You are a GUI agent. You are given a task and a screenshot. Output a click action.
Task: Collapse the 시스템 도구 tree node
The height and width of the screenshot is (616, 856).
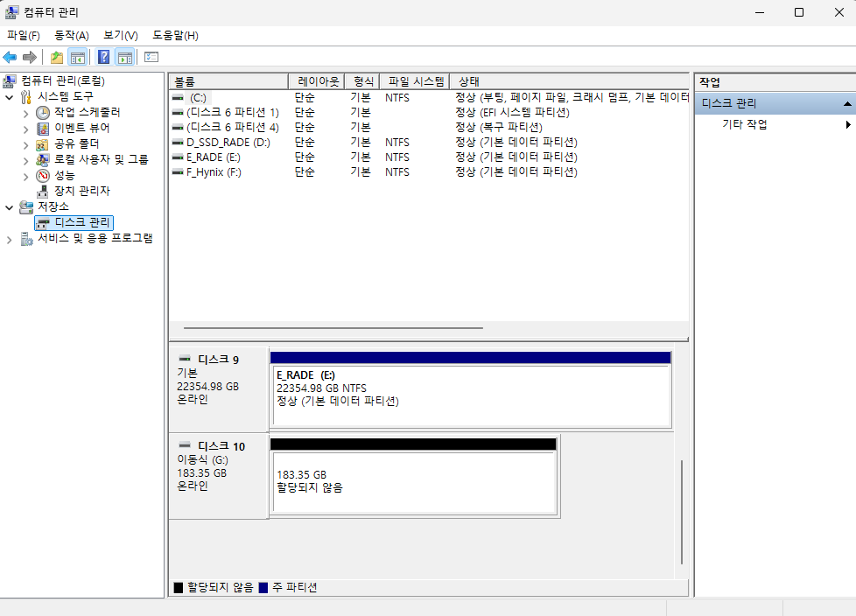pyautogui.click(x=10, y=98)
